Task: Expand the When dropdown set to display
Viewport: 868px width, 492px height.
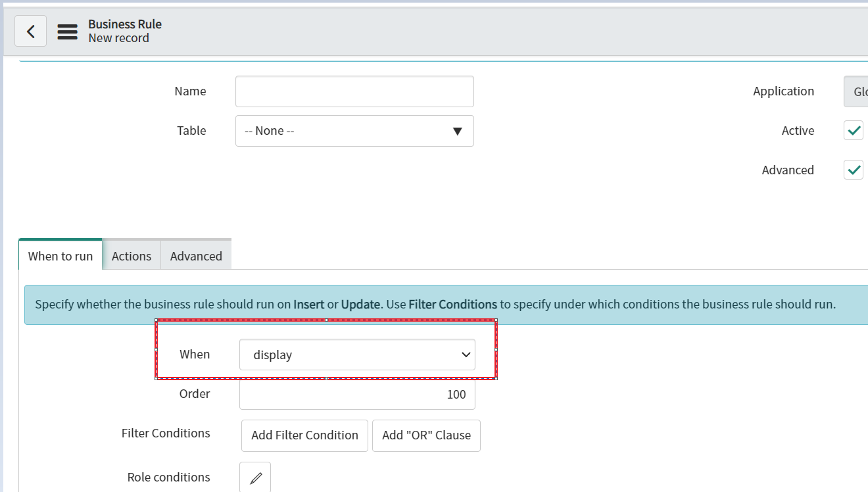Action: click(357, 355)
